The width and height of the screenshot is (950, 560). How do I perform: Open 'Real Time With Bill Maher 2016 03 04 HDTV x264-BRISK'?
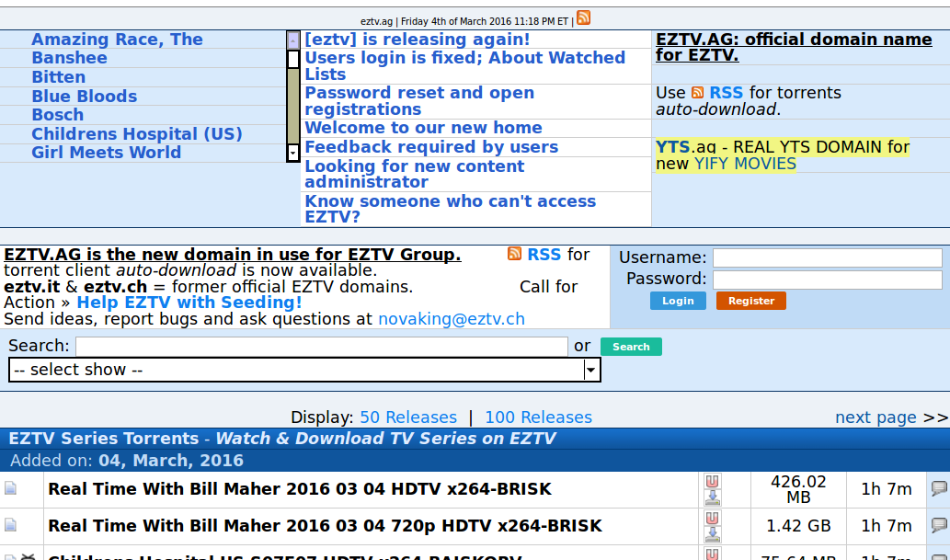(x=300, y=489)
